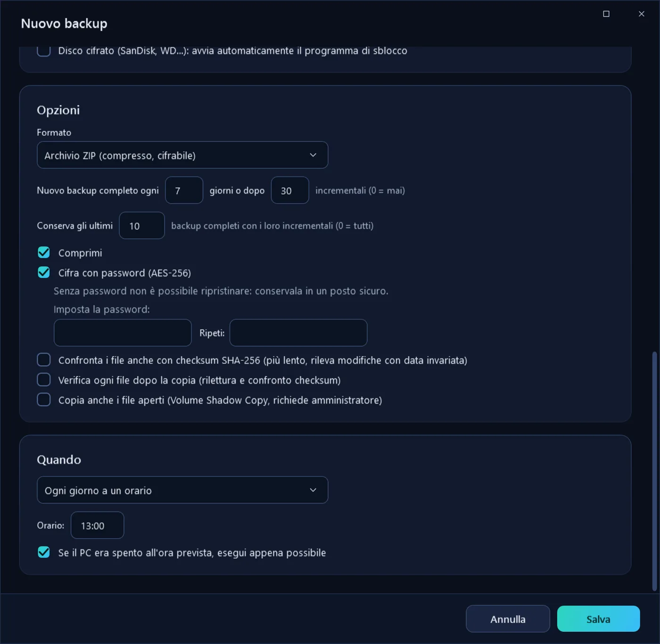The height and width of the screenshot is (644, 660).
Task: Click the 'incrementali (0 = mai)' text
Action: tap(360, 190)
